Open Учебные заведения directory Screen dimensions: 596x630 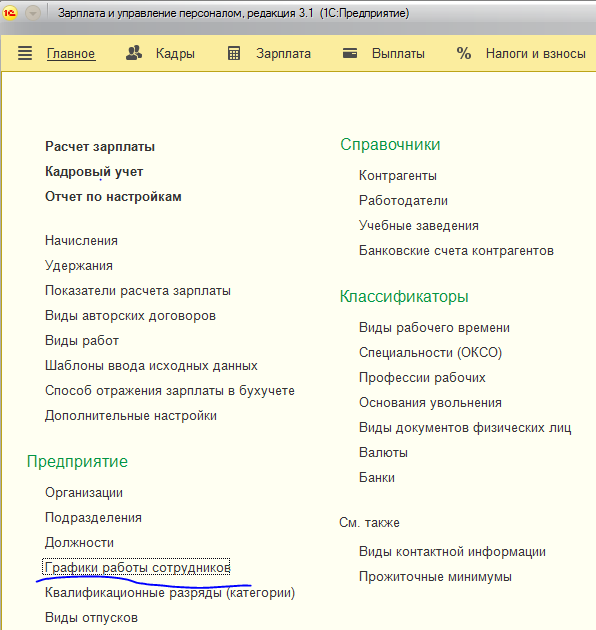(419, 225)
